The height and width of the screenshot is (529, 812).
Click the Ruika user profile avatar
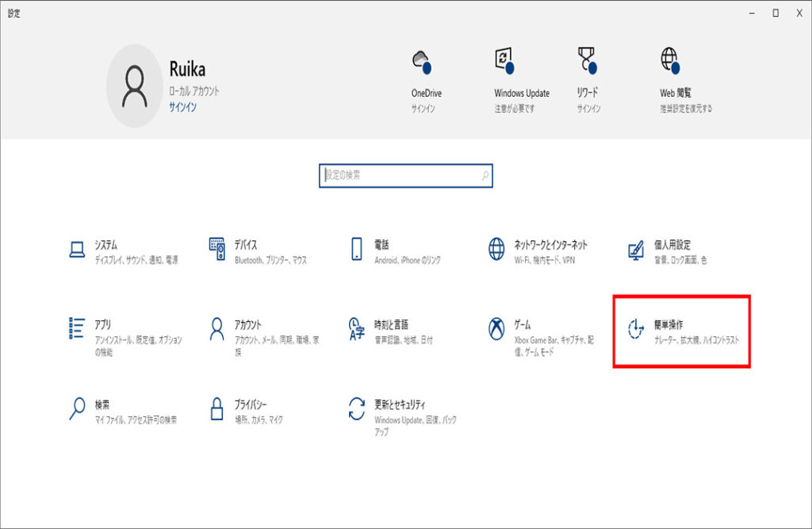[x=135, y=86]
